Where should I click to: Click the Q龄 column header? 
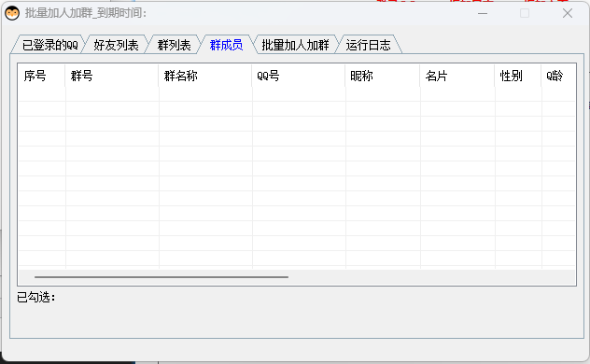click(558, 76)
